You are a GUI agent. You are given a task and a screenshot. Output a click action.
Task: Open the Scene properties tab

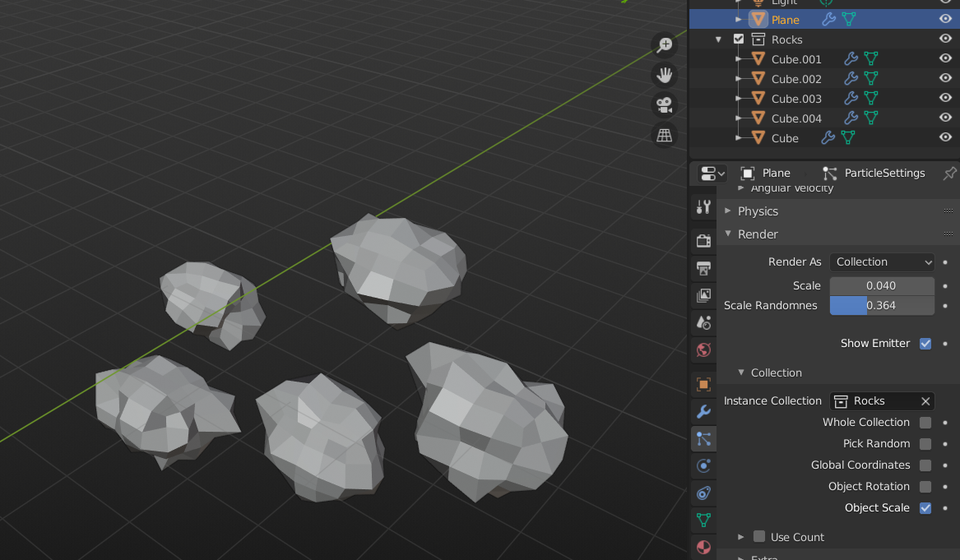point(703,322)
